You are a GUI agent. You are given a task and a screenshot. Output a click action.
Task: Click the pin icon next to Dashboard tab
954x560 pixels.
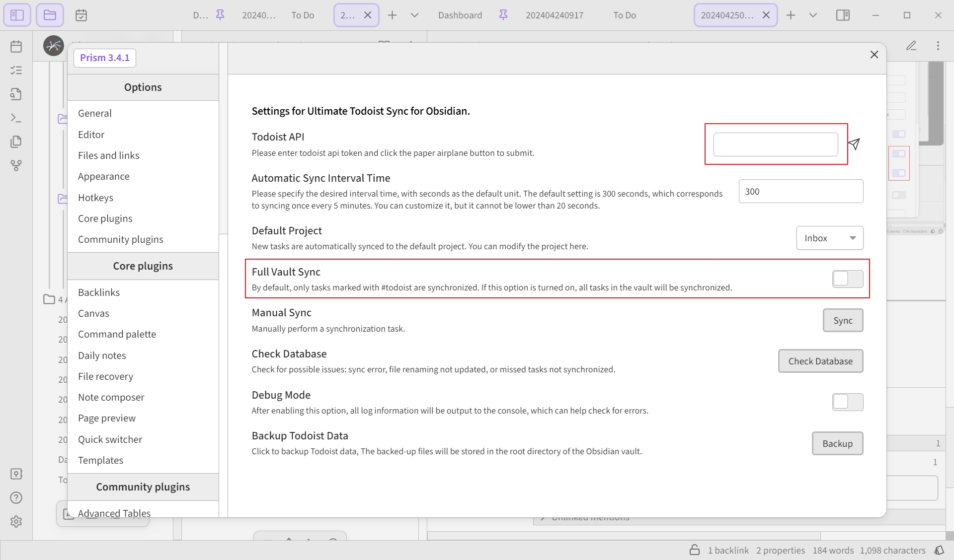[503, 15]
